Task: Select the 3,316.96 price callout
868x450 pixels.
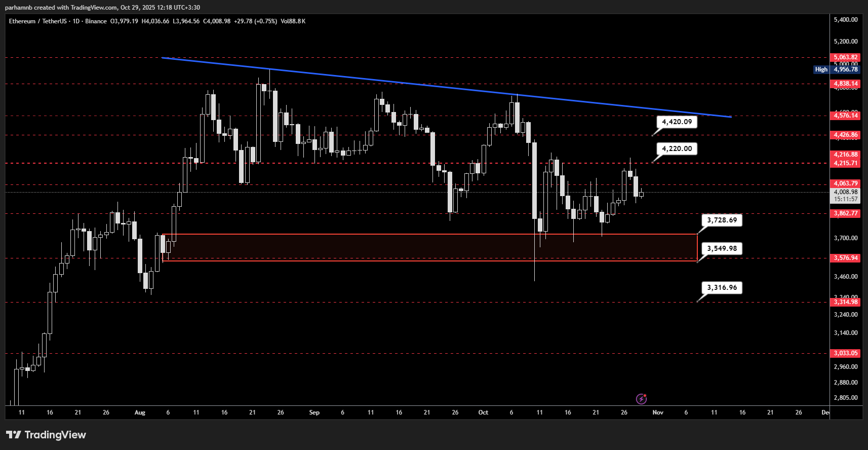Action: pyautogui.click(x=722, y=287)
